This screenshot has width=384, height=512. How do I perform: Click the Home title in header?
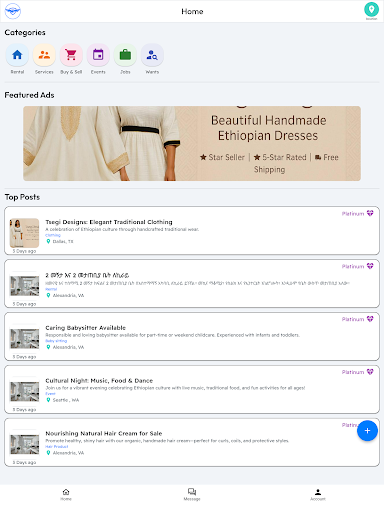pyautogui.click(x=192, y=11)
